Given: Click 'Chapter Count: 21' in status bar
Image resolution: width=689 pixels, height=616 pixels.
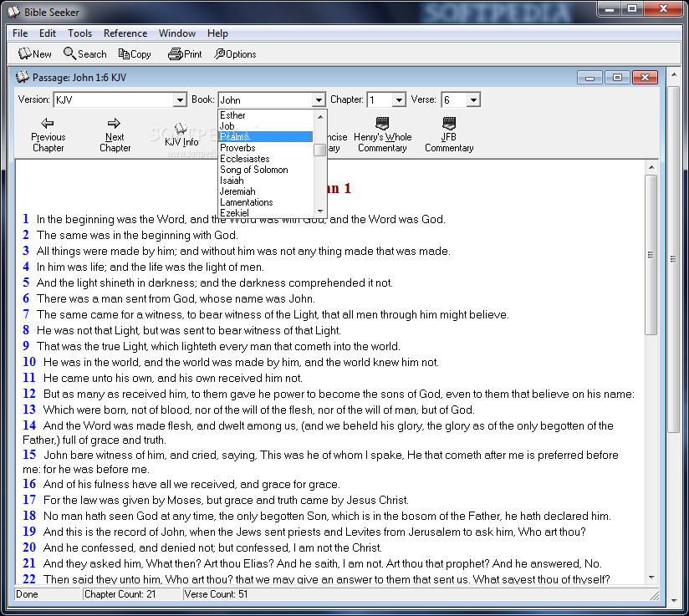Looking at the screenshot, I should pos(120,594).
